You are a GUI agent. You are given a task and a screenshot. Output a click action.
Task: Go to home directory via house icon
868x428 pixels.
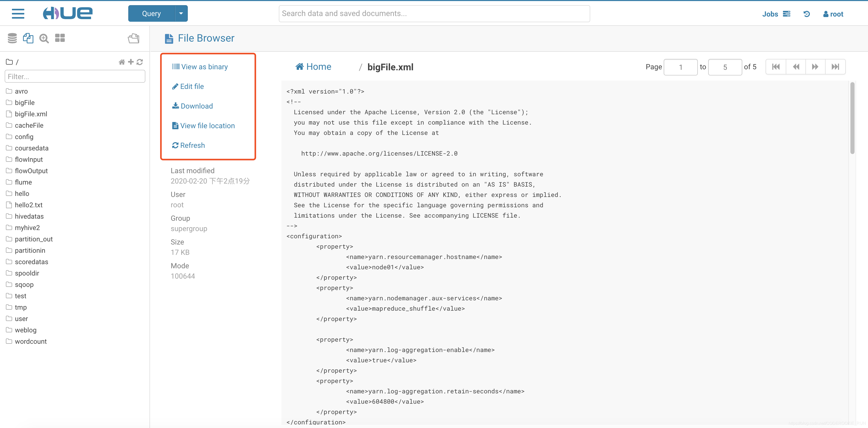point(122,62)
